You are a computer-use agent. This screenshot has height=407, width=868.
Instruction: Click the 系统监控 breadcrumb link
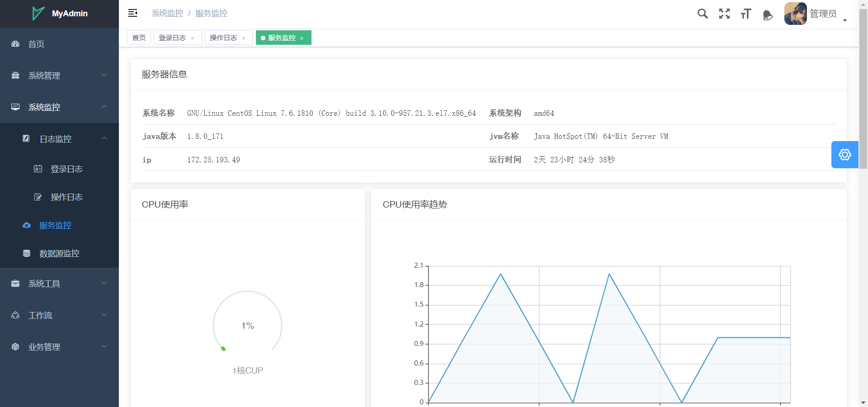[x=167, y=14]
